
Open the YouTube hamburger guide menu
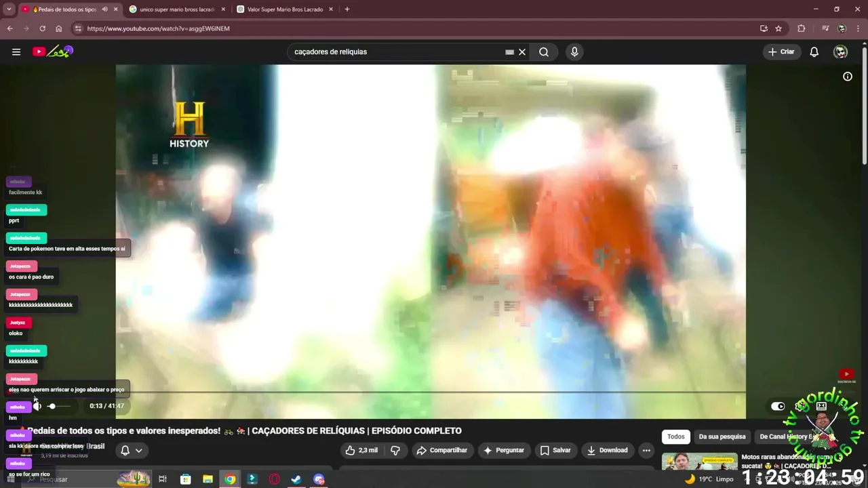[x=16, y=52]
